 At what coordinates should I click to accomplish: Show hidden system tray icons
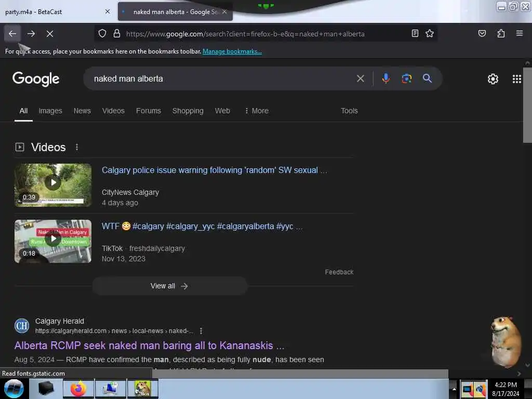tap(454, 389)
